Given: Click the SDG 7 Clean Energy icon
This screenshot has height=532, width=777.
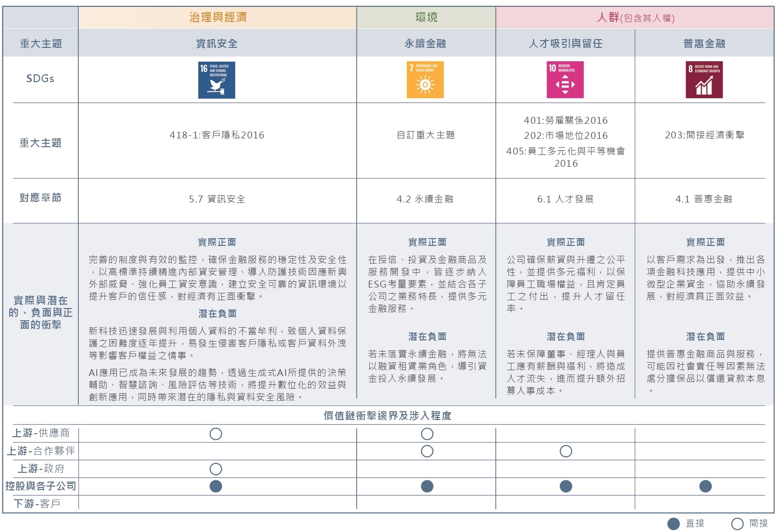Looking at the screenshot, I should coord(425,80).
